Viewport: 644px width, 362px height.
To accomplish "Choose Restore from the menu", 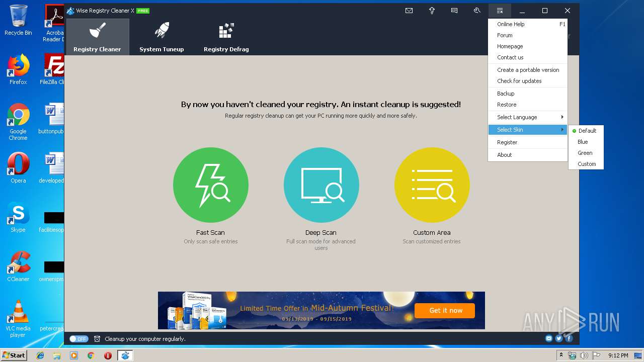I will [528, 105].
